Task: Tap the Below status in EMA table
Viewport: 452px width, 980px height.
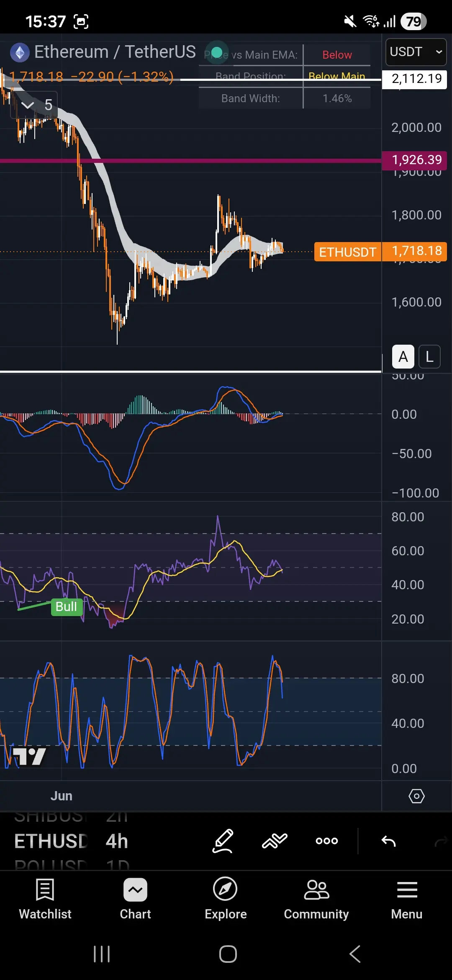Action: point(337,55)
